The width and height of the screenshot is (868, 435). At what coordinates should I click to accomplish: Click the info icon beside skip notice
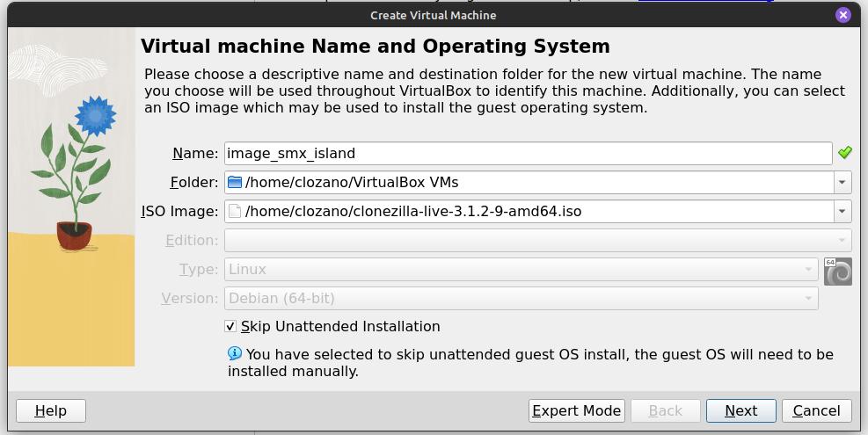(x=235, y=353)
